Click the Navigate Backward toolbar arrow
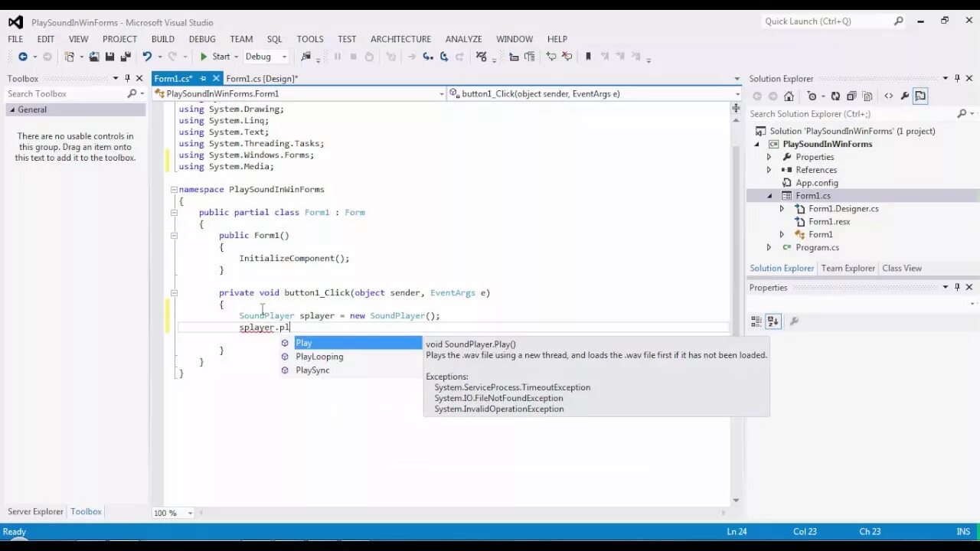This screenshot has height=551, width=980. (x=23, y=57)
